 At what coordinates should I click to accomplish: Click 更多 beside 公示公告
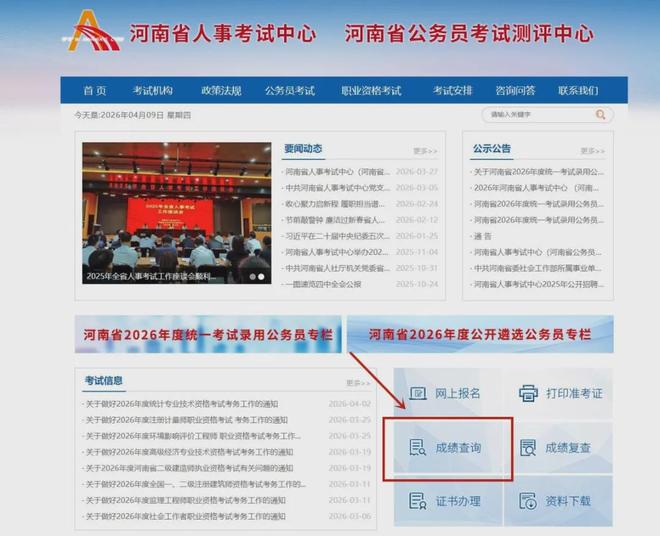coord(593,151)
